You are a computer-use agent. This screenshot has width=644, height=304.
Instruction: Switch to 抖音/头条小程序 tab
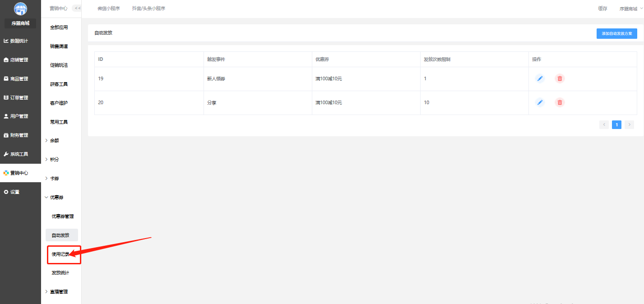coord(148,9)
